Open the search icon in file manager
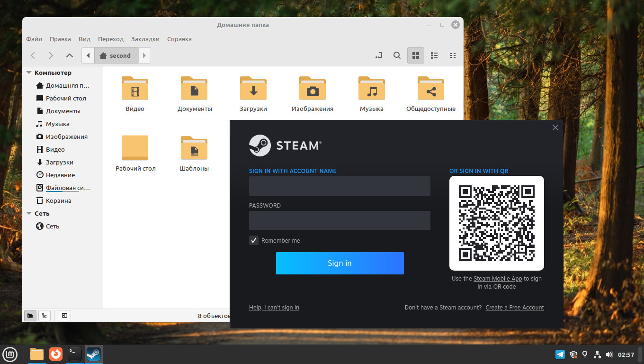Viewport: 644px width, 364px height. coord(397,55)
